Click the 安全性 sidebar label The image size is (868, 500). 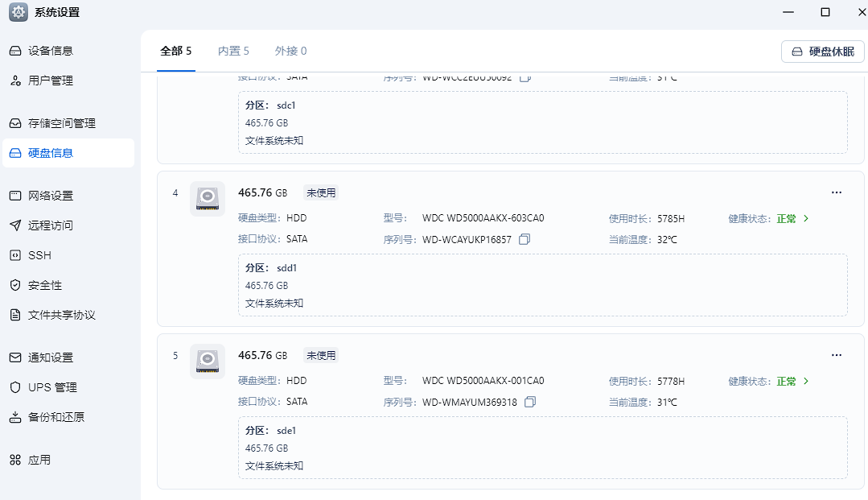click(45, 286)
